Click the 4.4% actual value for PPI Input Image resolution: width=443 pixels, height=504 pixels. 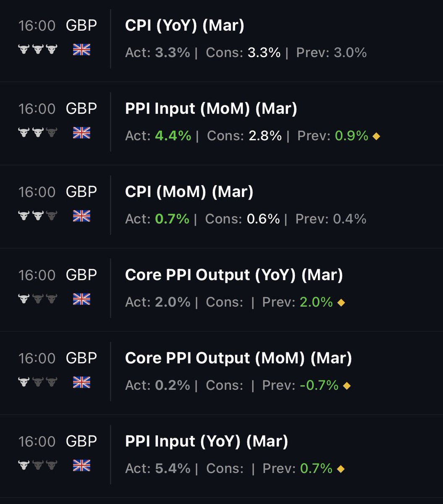point(173,136)
